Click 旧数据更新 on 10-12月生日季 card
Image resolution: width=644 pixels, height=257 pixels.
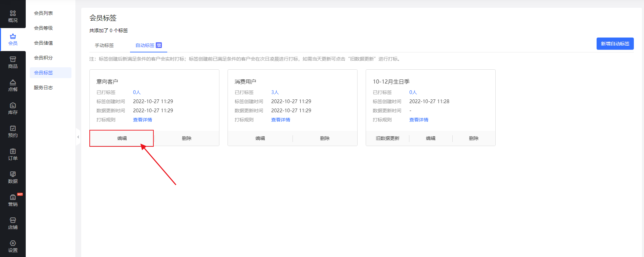point(387,138)
